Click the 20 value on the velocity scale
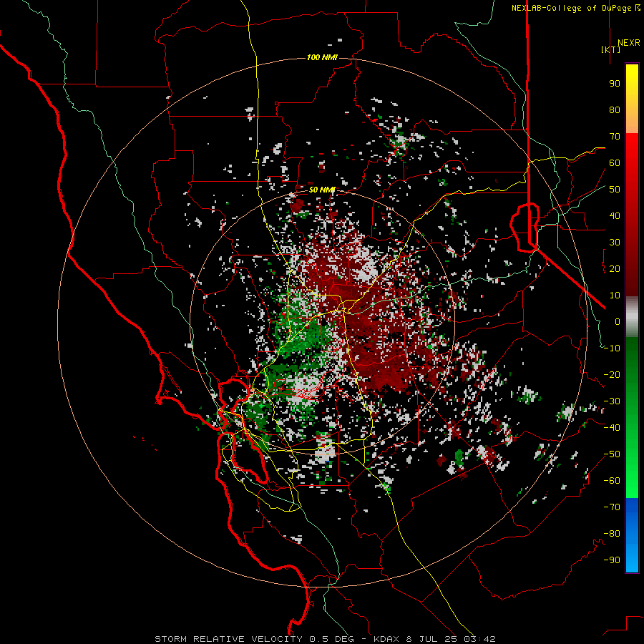 coord(615,269)
